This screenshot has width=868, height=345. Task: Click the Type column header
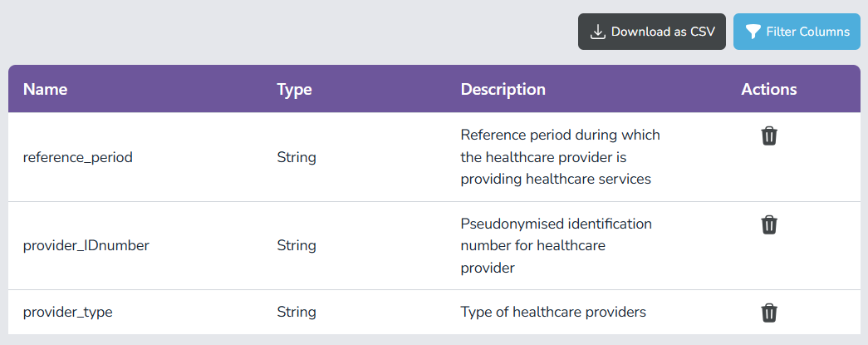294,89
